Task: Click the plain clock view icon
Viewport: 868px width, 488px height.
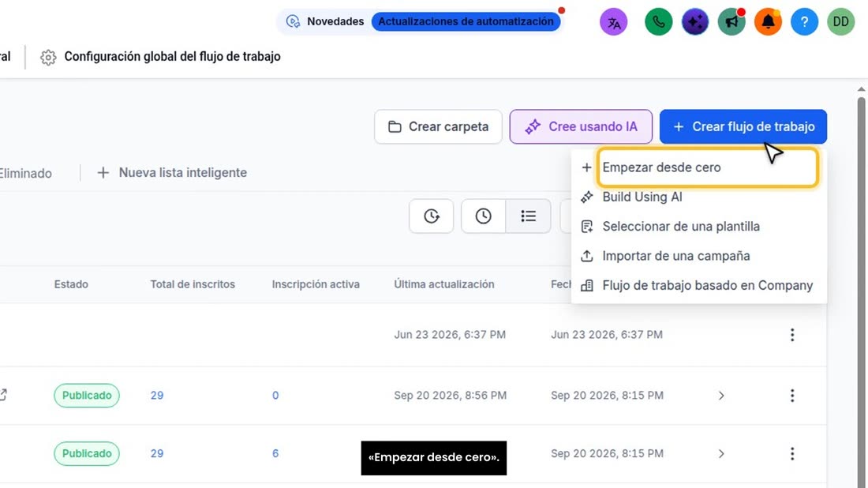Action: (483, 216)
